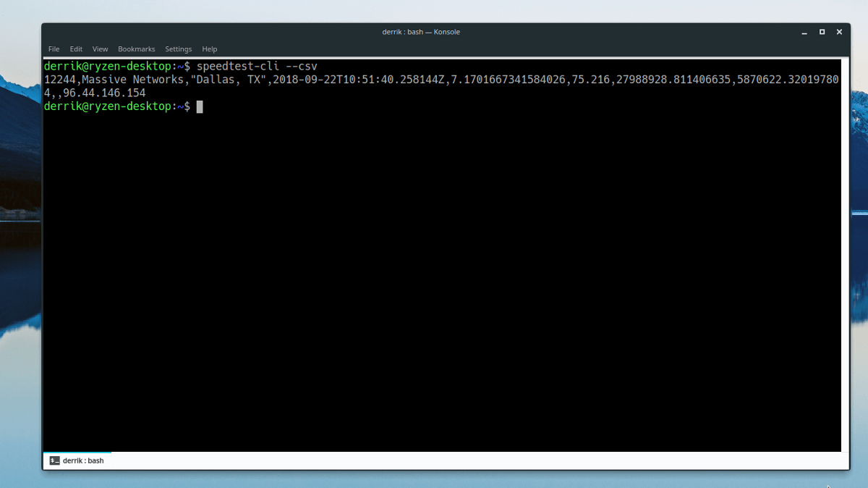This screenshot has width=868, height=488.
Task: Maximize the Konsole window
Action: pos(822,32)
